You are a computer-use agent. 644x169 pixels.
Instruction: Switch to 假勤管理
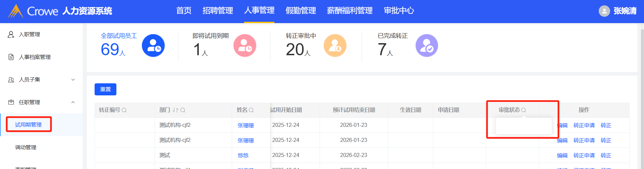coord(301,11)
